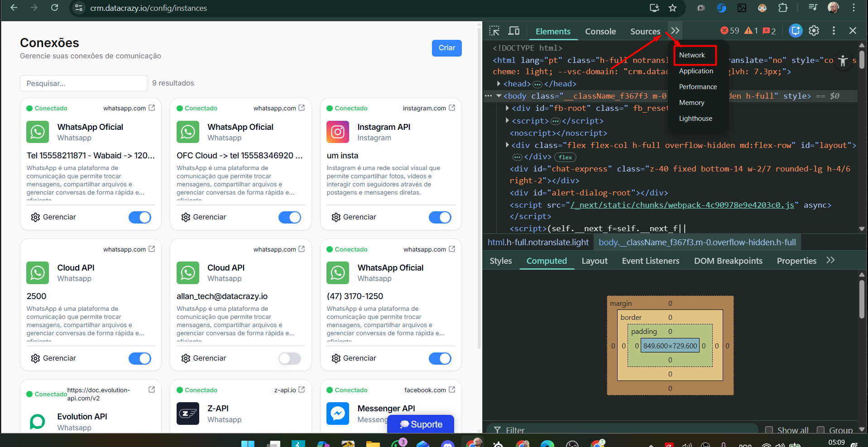Expand the div id fb-root node

click(507, 108)
